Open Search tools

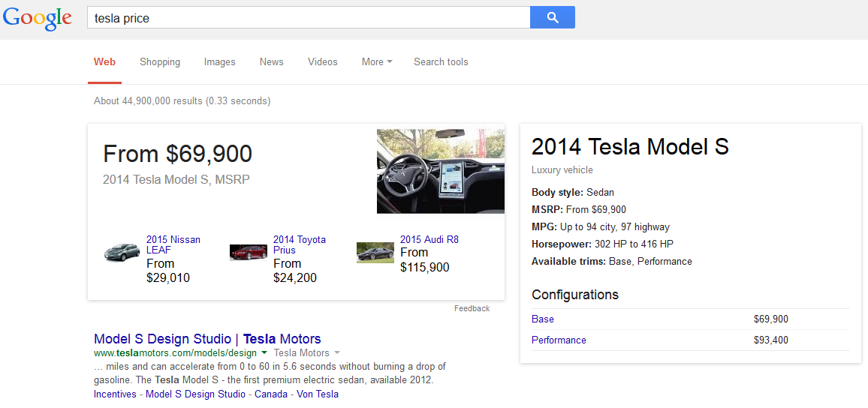click(441, 62)
